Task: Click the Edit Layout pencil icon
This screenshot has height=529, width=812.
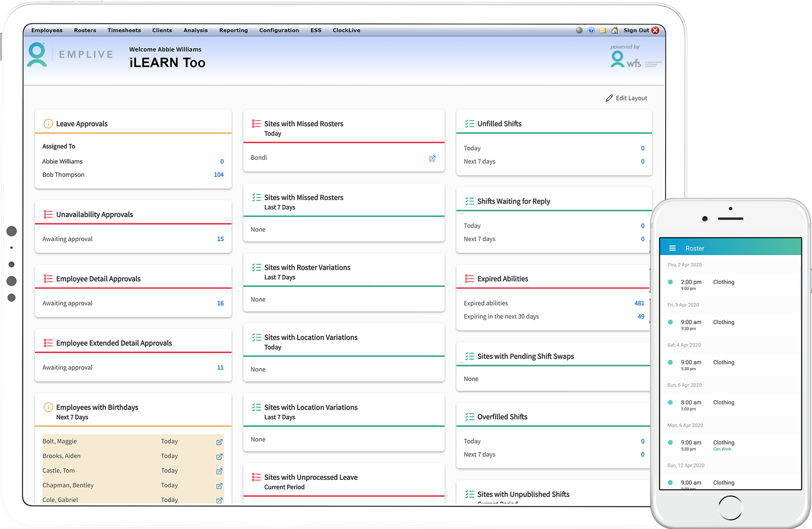Action: click(x=609, y=98)
